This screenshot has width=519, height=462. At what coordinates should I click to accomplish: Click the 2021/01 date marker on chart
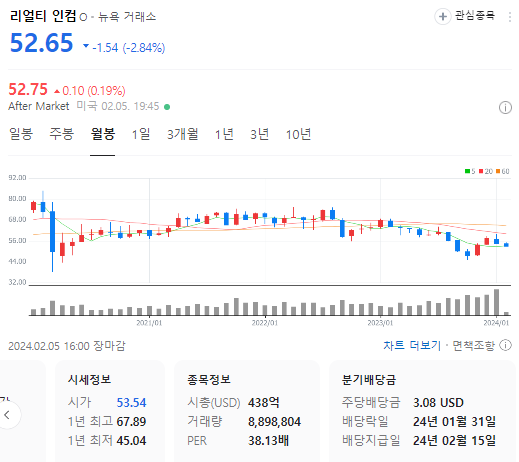tap(149, 323)
